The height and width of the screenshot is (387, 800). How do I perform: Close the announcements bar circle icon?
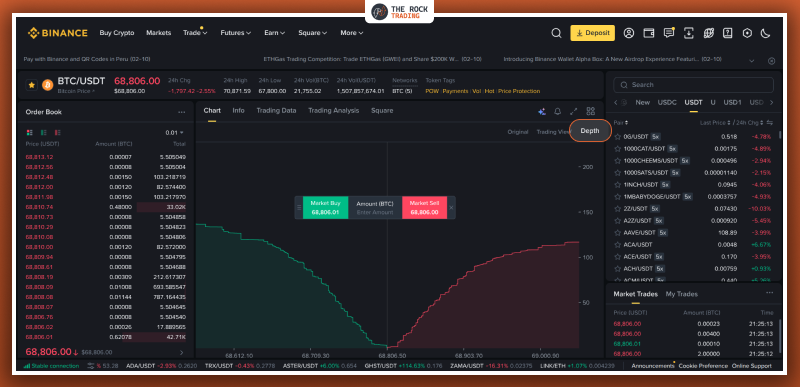click(771, 61)
